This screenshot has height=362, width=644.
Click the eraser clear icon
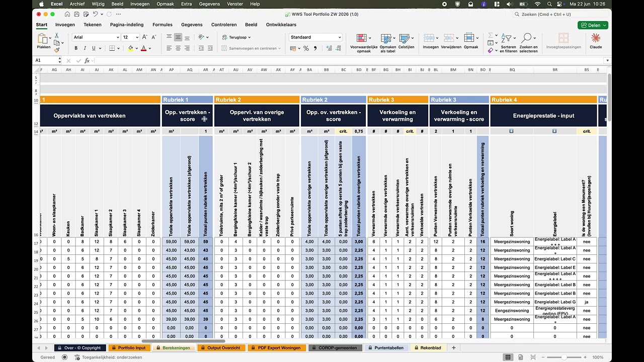pyautogui.click(x=491, y=50)
